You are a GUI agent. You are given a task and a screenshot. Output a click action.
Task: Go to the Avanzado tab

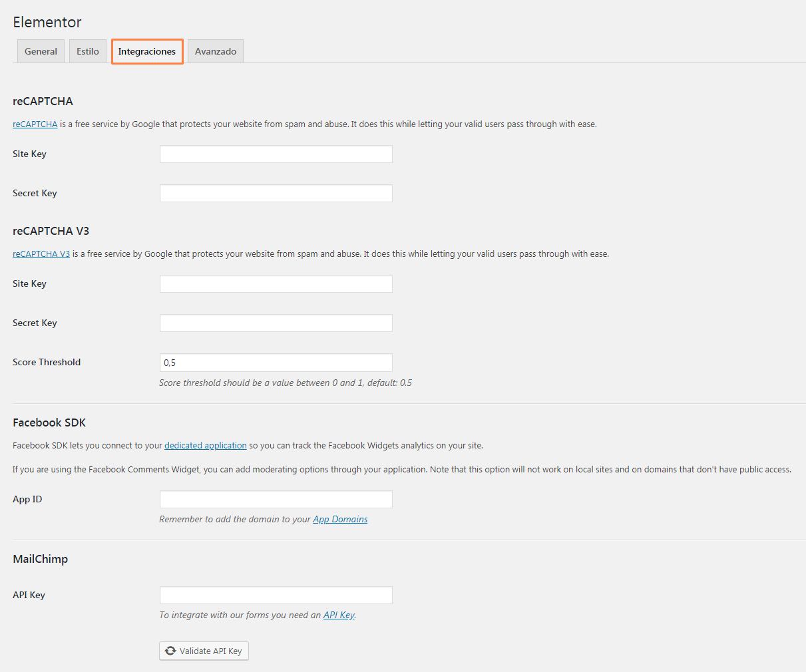(x=216, y=51)
